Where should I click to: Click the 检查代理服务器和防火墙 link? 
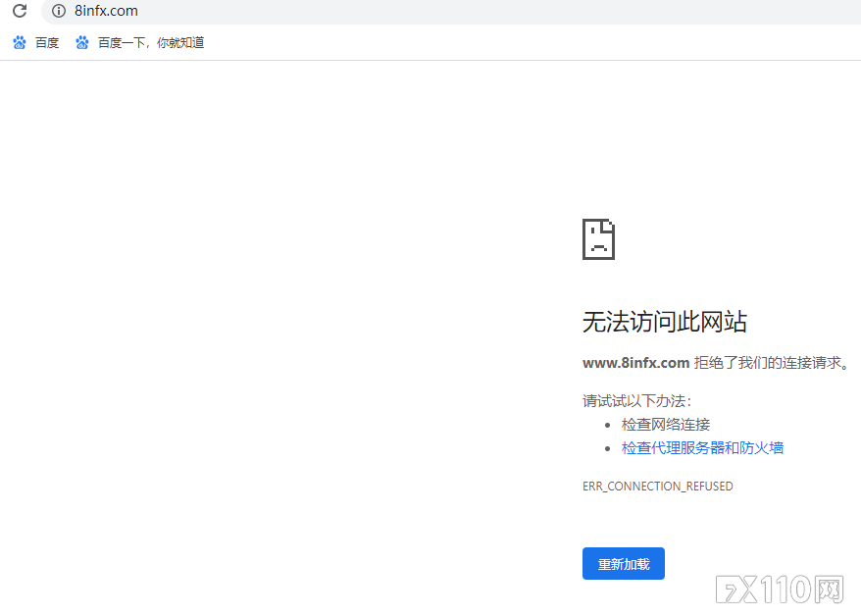coord(702,448)
